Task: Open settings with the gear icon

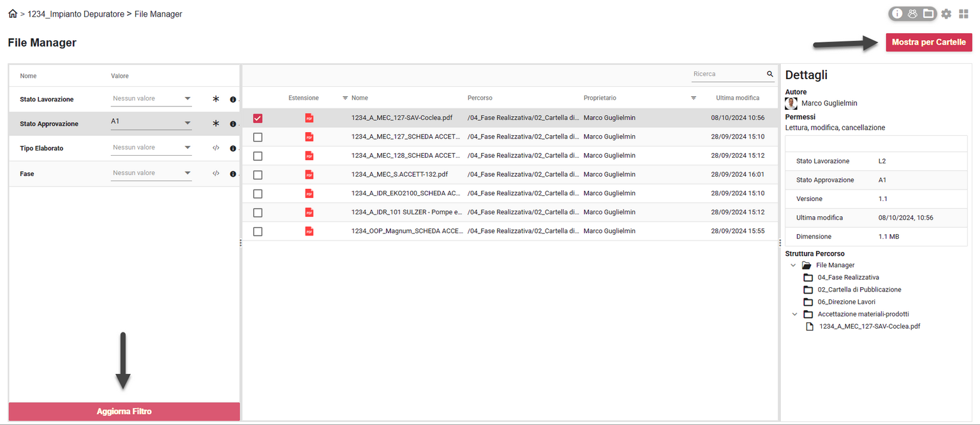Action: click(946, 13)
